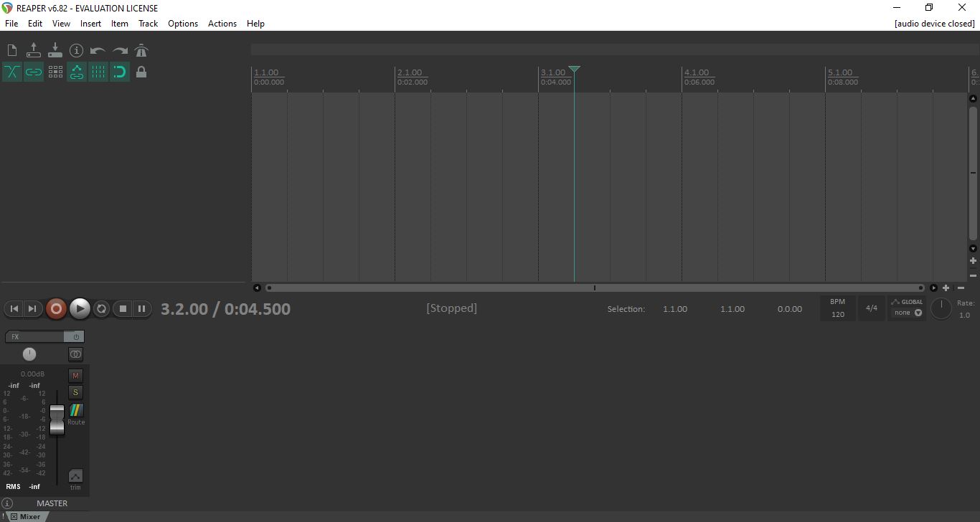Close Mixer tab via X box
Image resolution: width=980 pixels, height=522 pixels.
[14, 516]
